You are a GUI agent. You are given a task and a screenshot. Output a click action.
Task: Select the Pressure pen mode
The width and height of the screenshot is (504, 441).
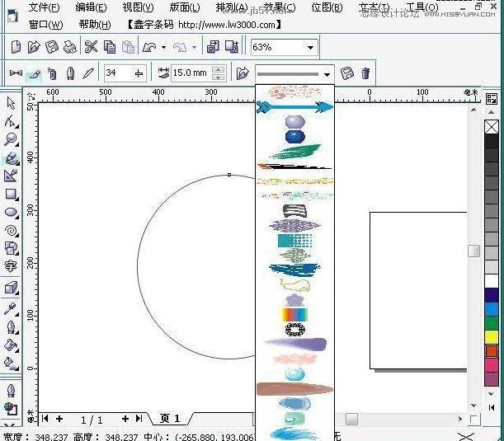[x=88, y=73]
